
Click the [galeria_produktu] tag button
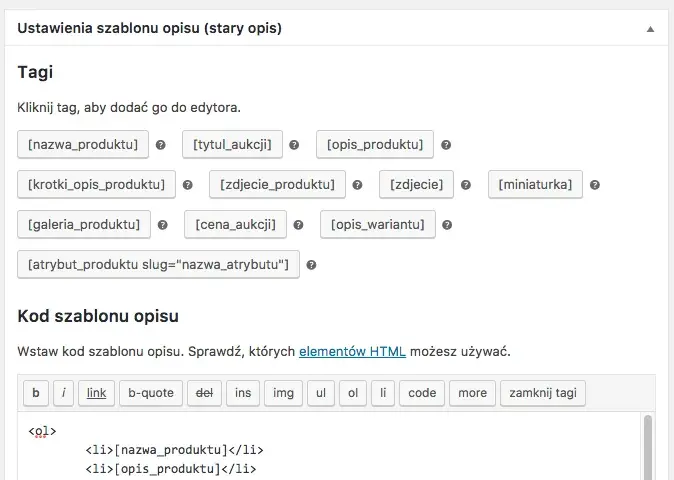point(84,224)
